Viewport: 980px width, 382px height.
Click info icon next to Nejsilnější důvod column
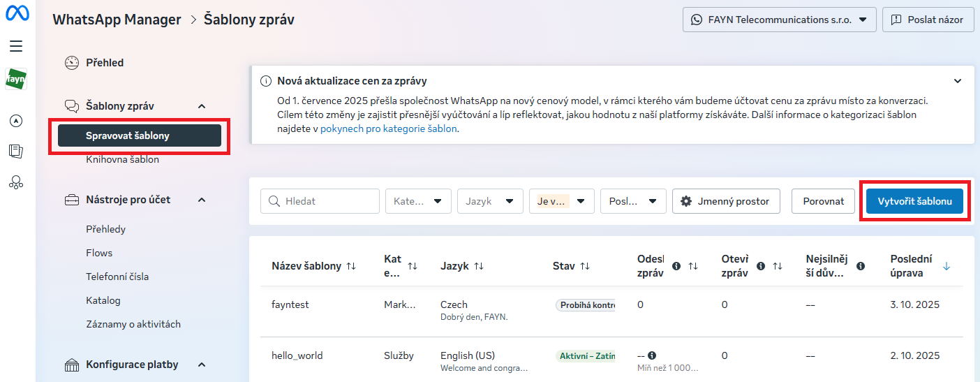[861, 266]
